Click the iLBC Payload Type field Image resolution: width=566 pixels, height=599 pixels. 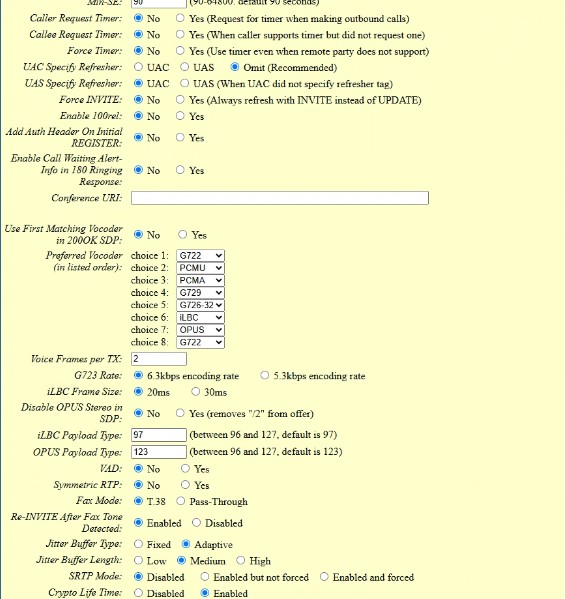pos(159,435)
